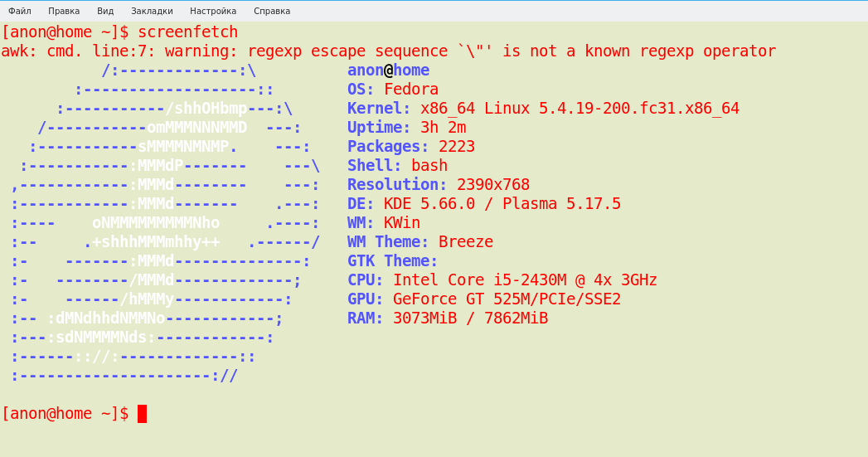Click the Packages: 2223 line
Image resolution: width=868 pixels, height=457 pixels.
click(x=411, y=147)
